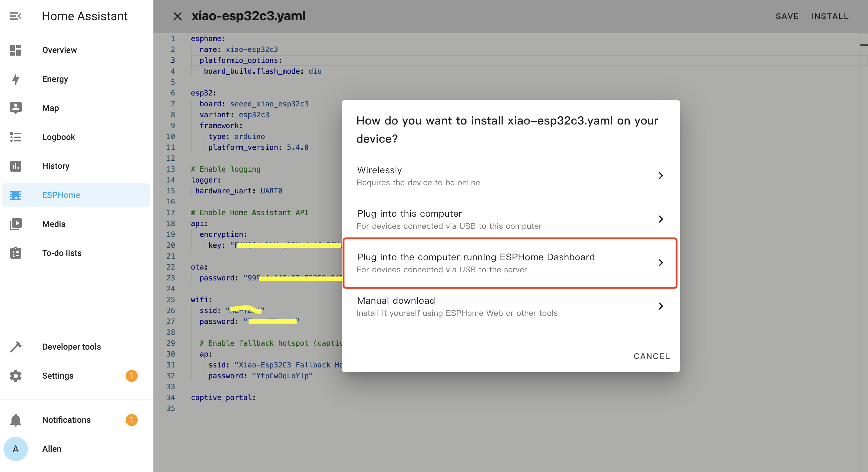Open the Media page

tap(76, 224)
